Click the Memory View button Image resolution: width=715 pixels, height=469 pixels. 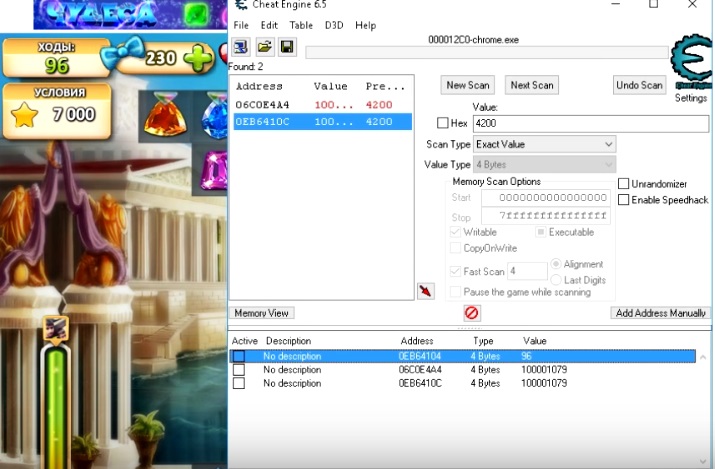261,313
